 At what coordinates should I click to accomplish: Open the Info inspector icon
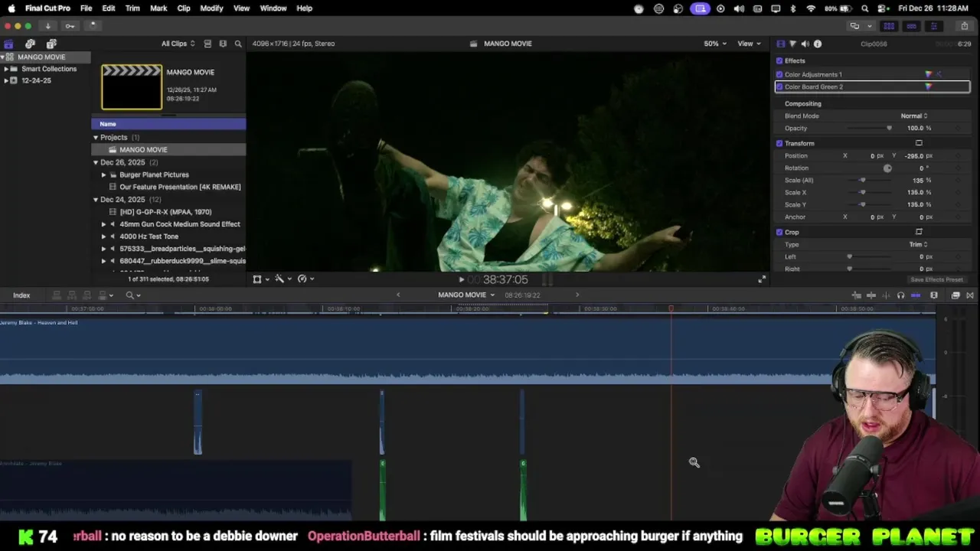click(818, 44)
